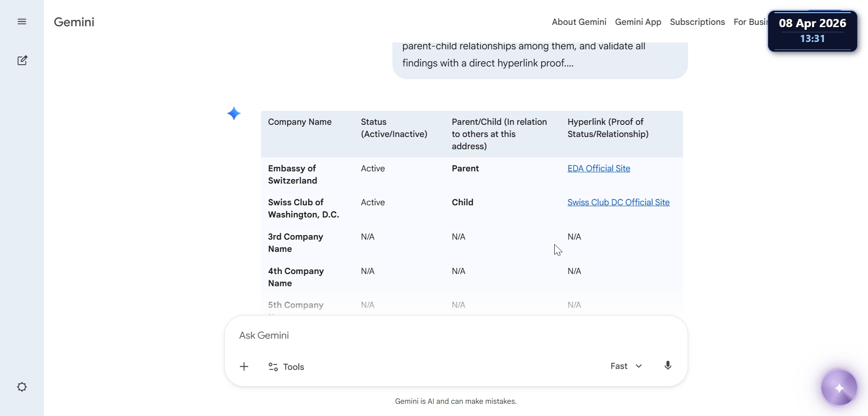This screenshot has height=416, width=868.
Task: Click the date and time clock widget
Action: (x=812, y=31)
